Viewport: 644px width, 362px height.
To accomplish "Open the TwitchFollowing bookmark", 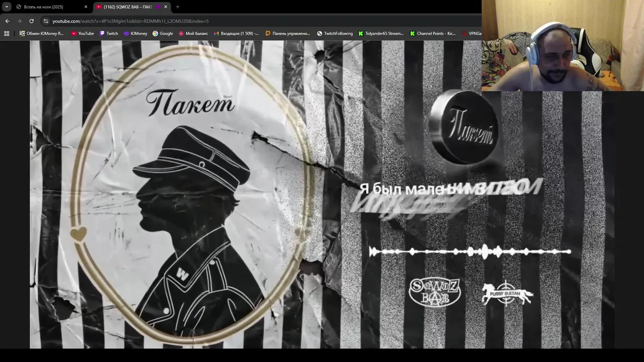I will coord(335,34).
